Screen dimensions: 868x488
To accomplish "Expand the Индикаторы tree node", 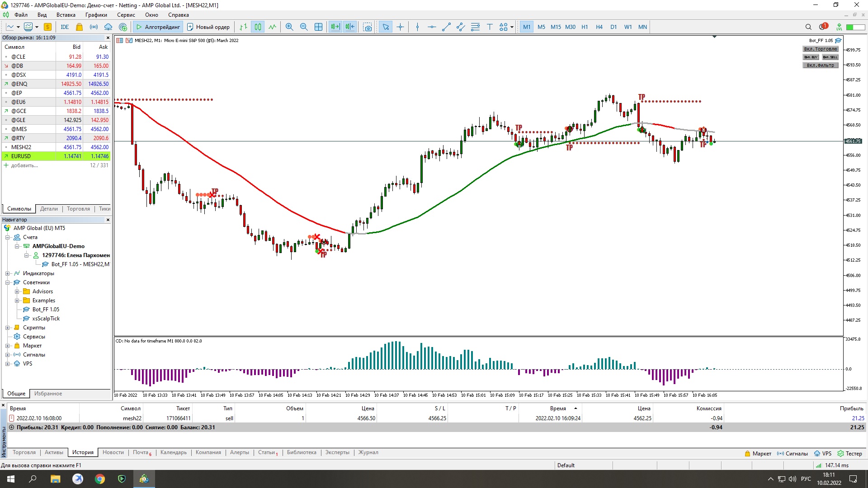I will click(x=8, y=273).
